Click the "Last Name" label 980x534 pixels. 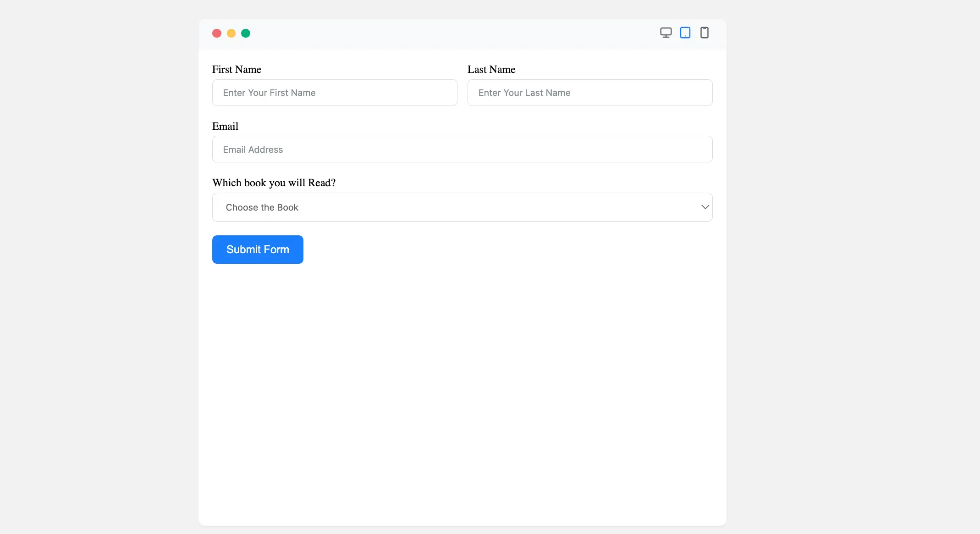click(491, 69)
